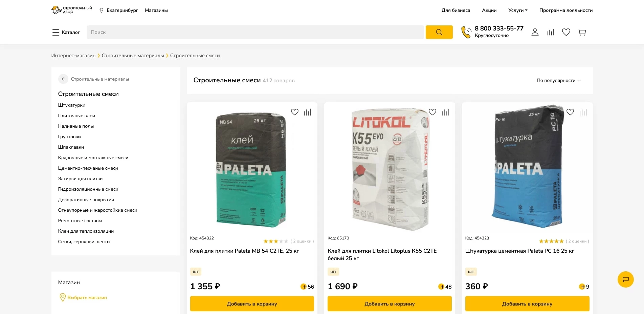Viewport: 644px width, 314px height.
Task: Toggle comparison for Litokol K55 product
Action: pos(445,112)
